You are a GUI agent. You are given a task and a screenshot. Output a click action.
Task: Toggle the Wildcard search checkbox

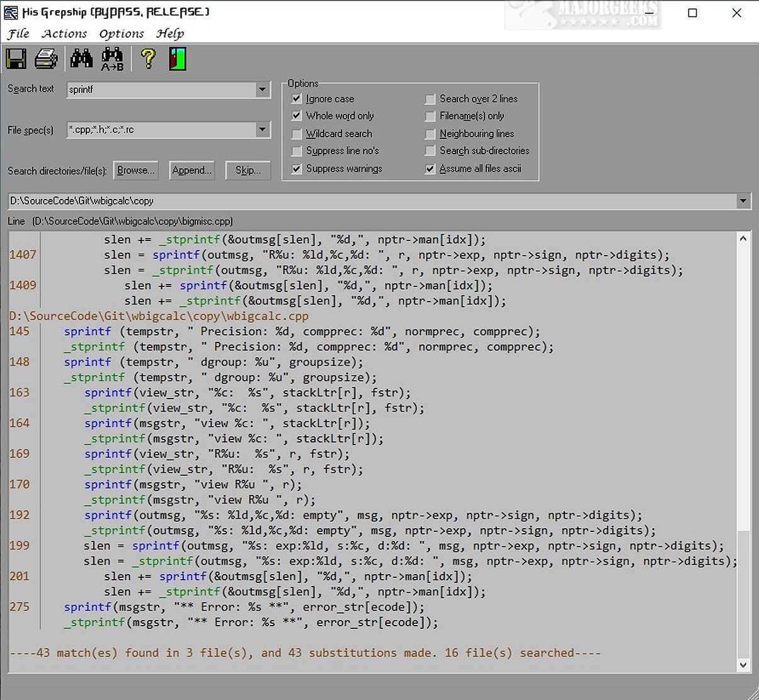297,134
